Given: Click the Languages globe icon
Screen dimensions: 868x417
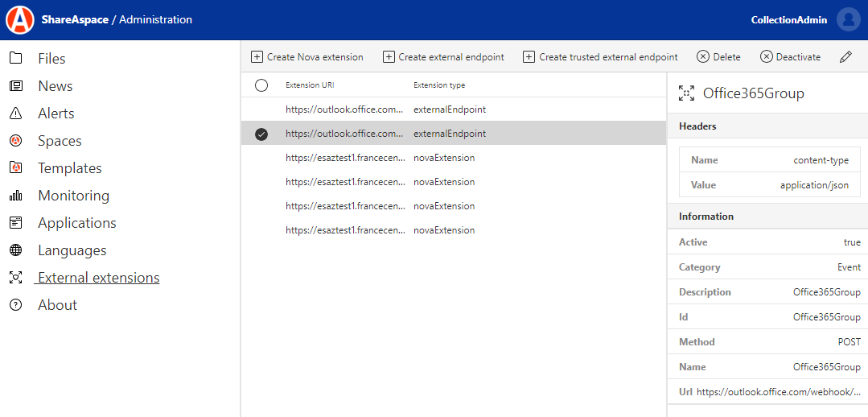Looking at the screenshot, I should [15, 250].
